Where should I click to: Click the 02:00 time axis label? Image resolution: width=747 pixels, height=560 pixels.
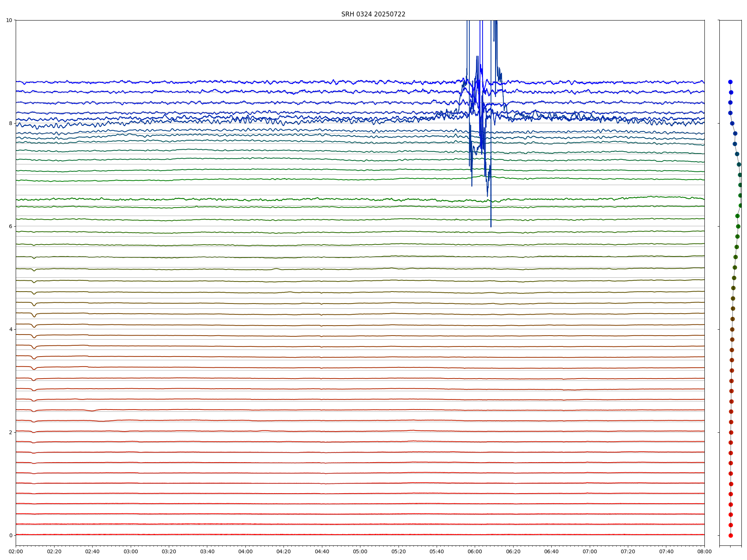pyautogui.click(x=16, y=551)
